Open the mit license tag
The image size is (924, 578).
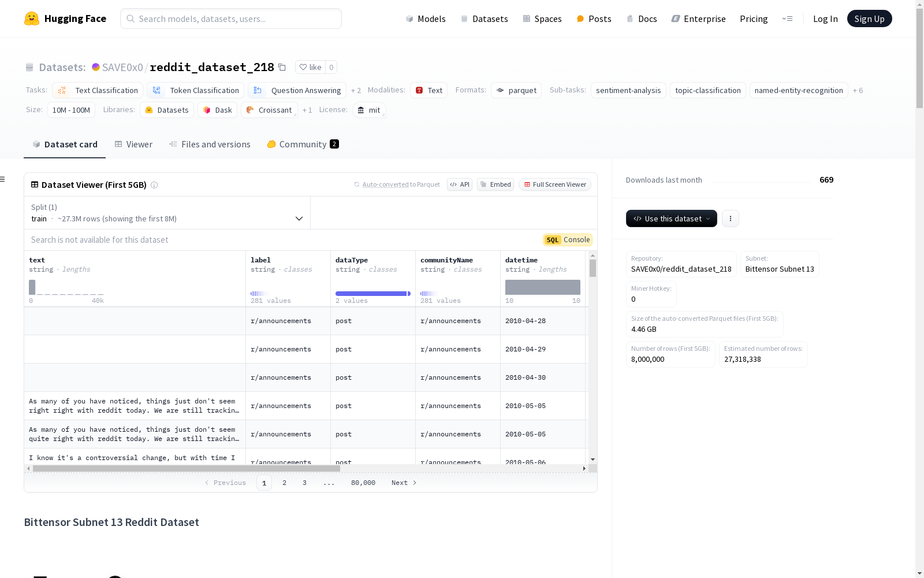pyautogui.click(x=368, y=110)
